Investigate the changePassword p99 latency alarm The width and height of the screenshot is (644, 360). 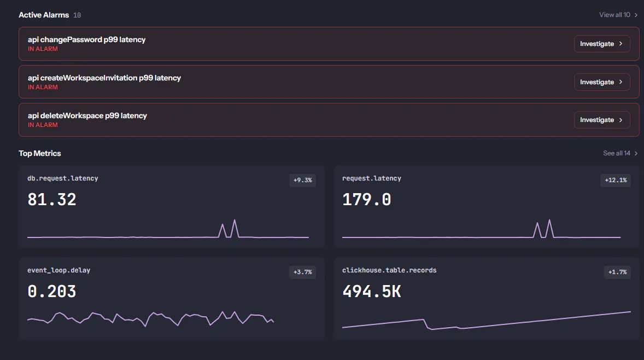(602, 44)
